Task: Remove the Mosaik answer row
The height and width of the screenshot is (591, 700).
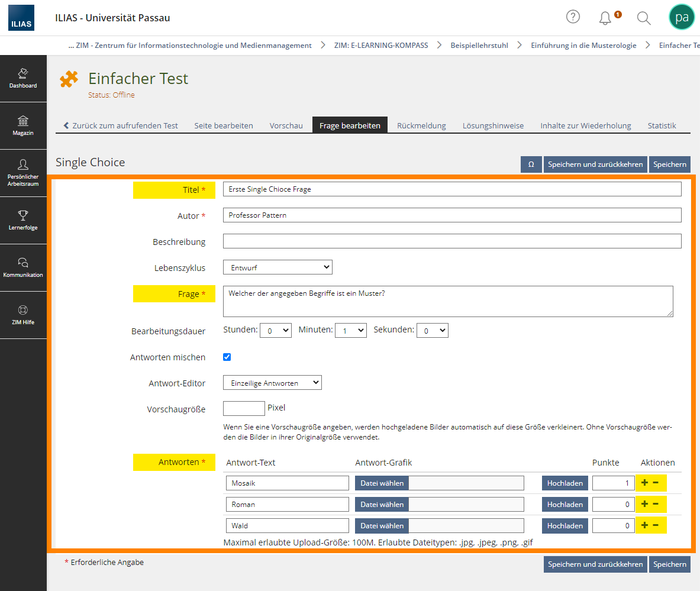Action: point(656,483)
